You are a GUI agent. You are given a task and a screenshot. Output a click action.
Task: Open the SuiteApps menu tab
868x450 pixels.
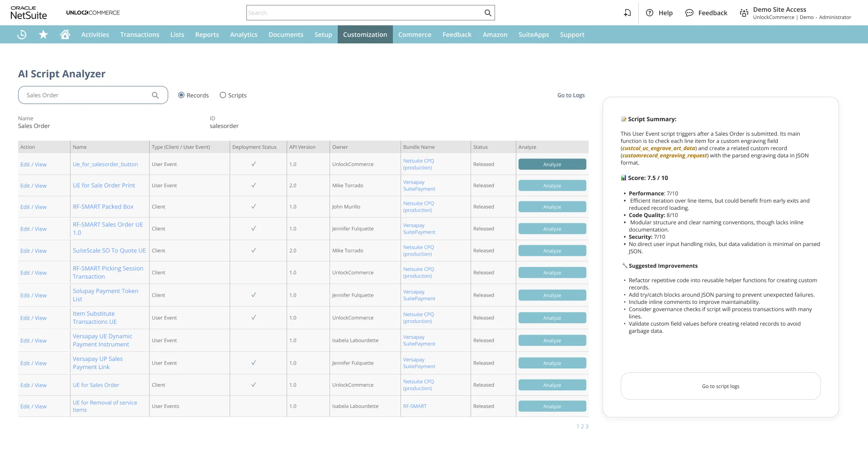(533, 35)
